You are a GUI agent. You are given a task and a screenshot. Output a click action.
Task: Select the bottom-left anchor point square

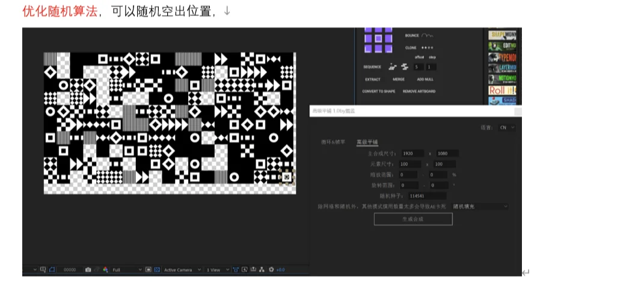point(368,49)
